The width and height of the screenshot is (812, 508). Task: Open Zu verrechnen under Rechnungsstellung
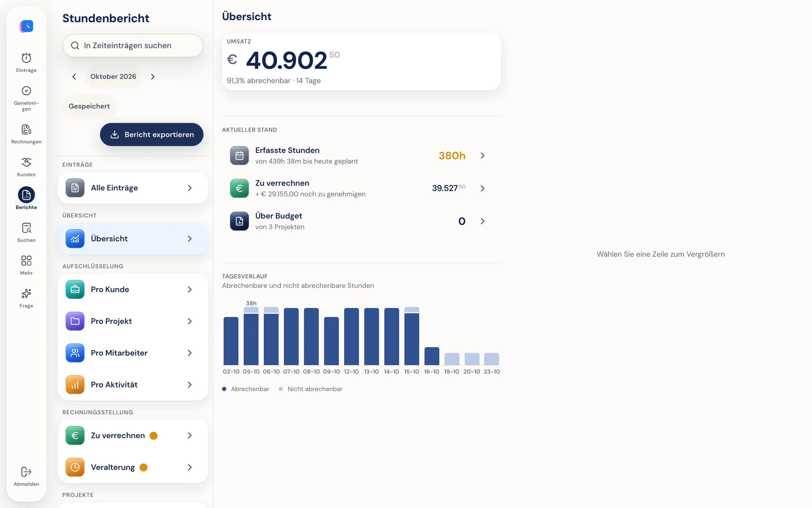click(x=133, y=436)
